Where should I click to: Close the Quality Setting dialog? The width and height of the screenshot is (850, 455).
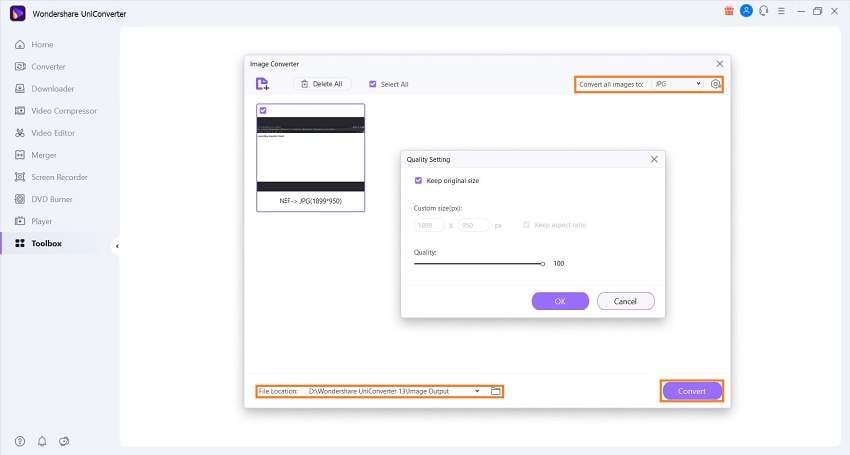pos(654,159)
